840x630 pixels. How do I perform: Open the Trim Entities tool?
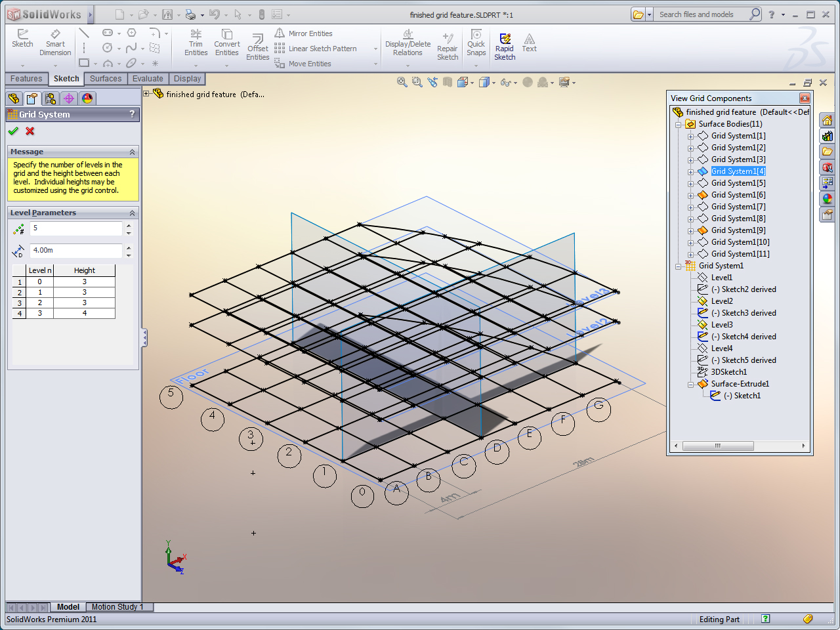point(195,43)
